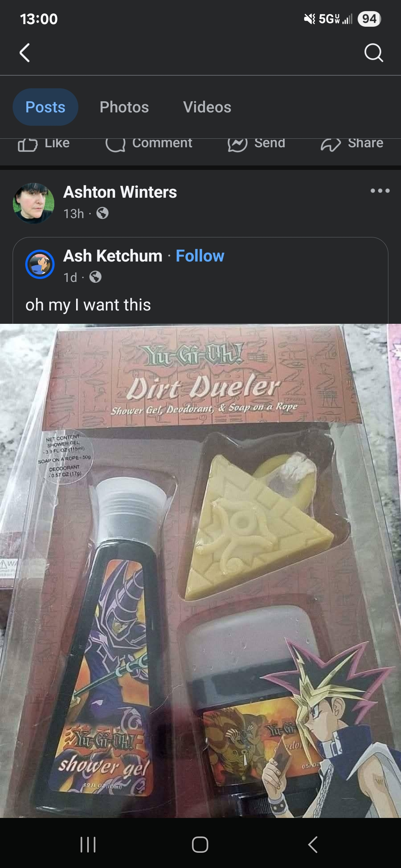
Task: Switch to the Photos tab
Action: pos(124,107)
